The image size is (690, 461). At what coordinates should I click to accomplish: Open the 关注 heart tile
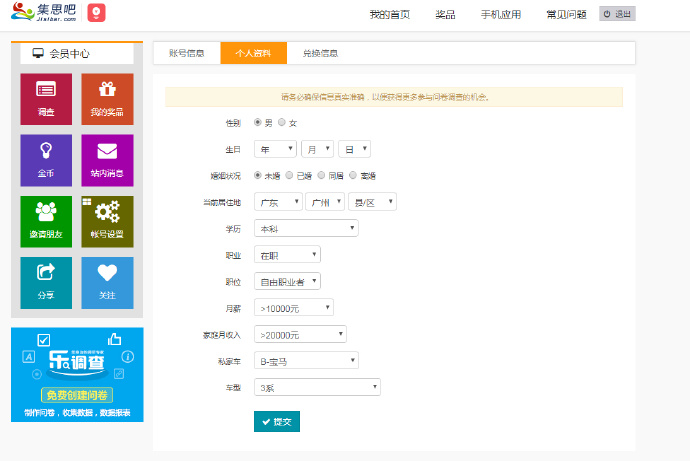[x=107, y=282]
